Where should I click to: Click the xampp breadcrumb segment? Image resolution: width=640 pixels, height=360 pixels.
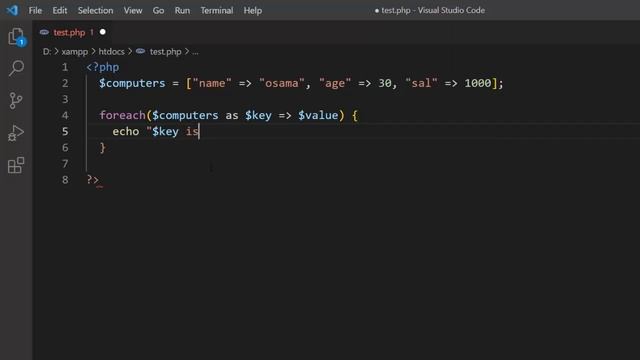coord(75,52)
